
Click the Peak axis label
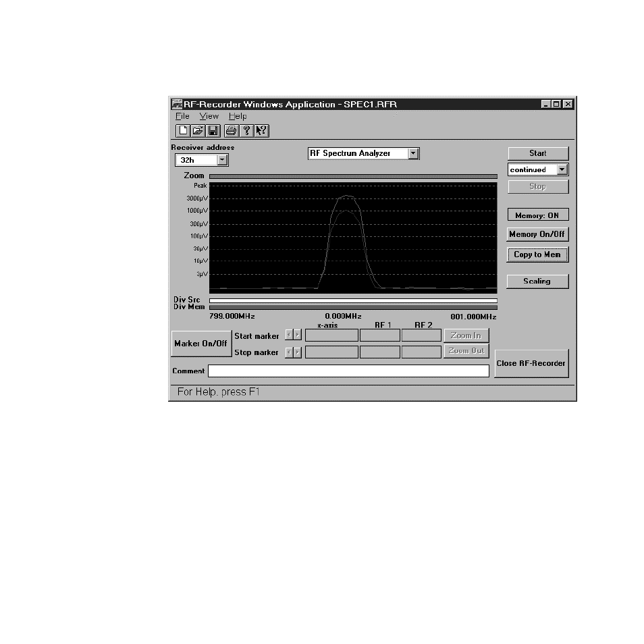[x=200, y=186]
